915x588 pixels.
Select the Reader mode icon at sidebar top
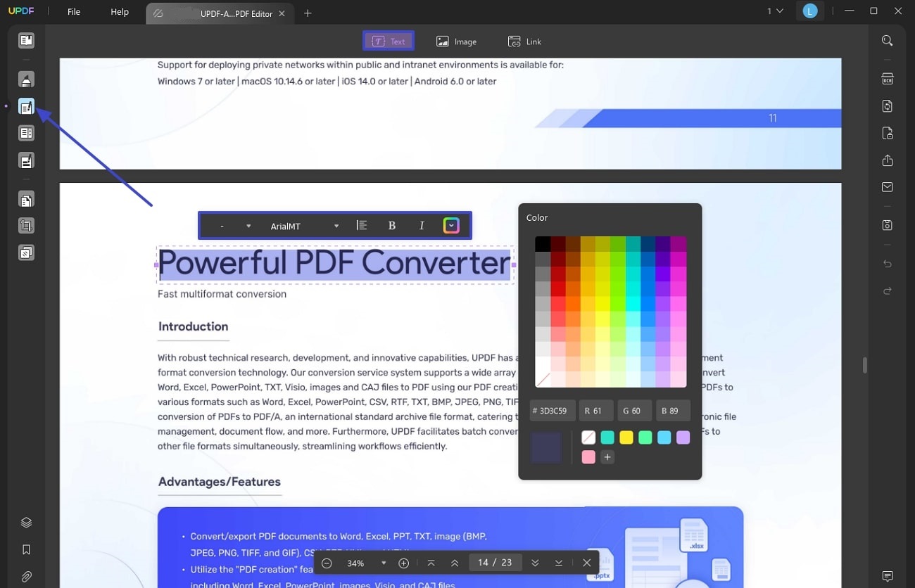pos(26,40)
